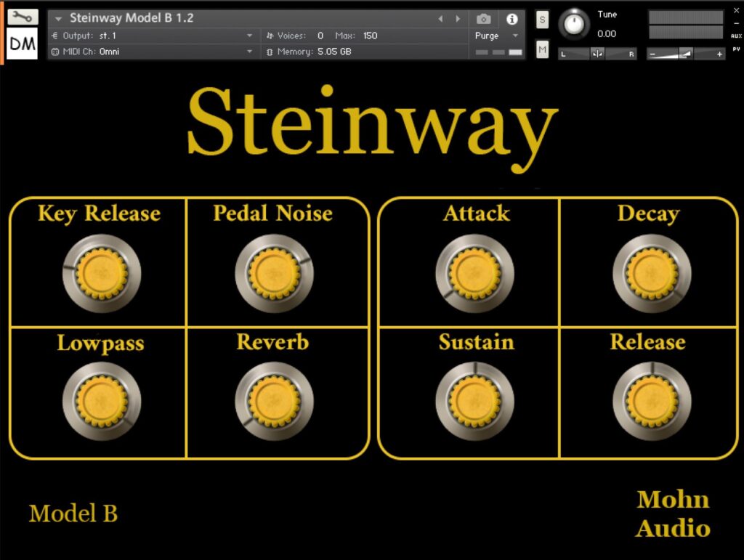Click the Max voices value 150
The width and height of the screenshot is (744, 560).
(x=370, y=36)
